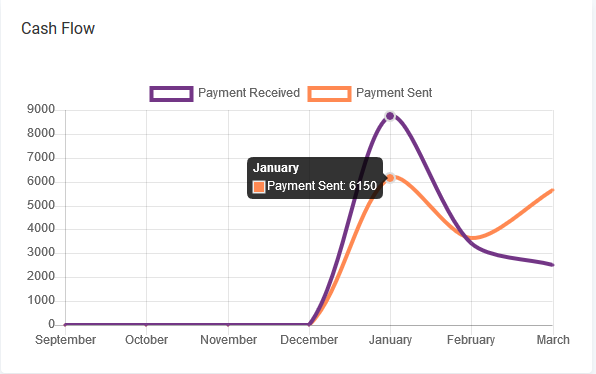Select the March axis label

coord(553,339)
